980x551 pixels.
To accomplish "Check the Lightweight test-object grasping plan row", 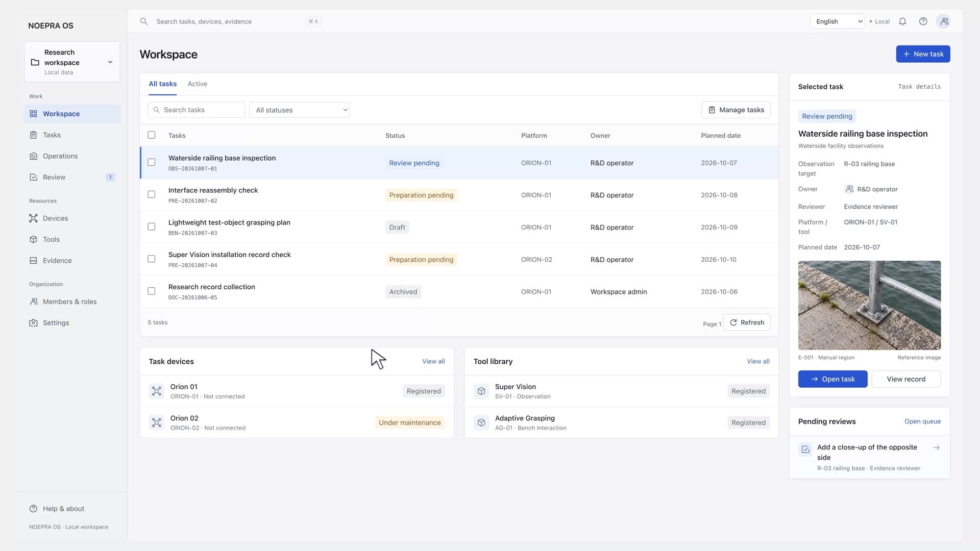I will (152, 227).
